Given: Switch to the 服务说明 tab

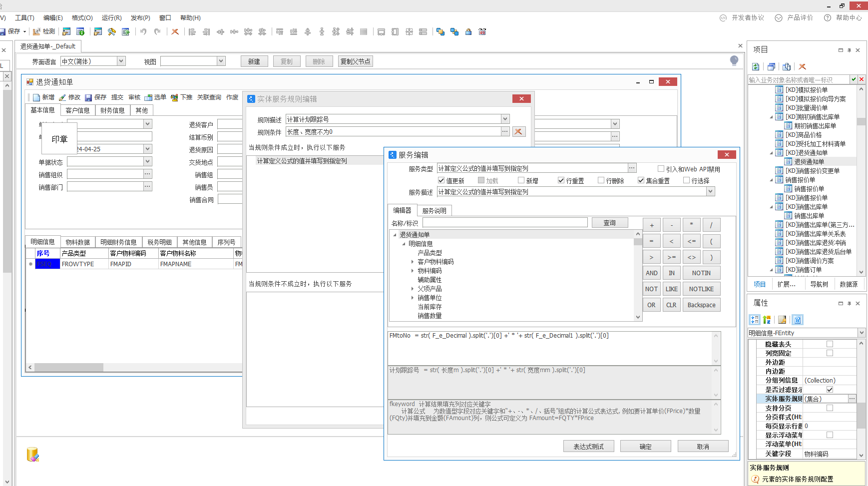Looking at the screenshot, I should click(x=434, y=211).
